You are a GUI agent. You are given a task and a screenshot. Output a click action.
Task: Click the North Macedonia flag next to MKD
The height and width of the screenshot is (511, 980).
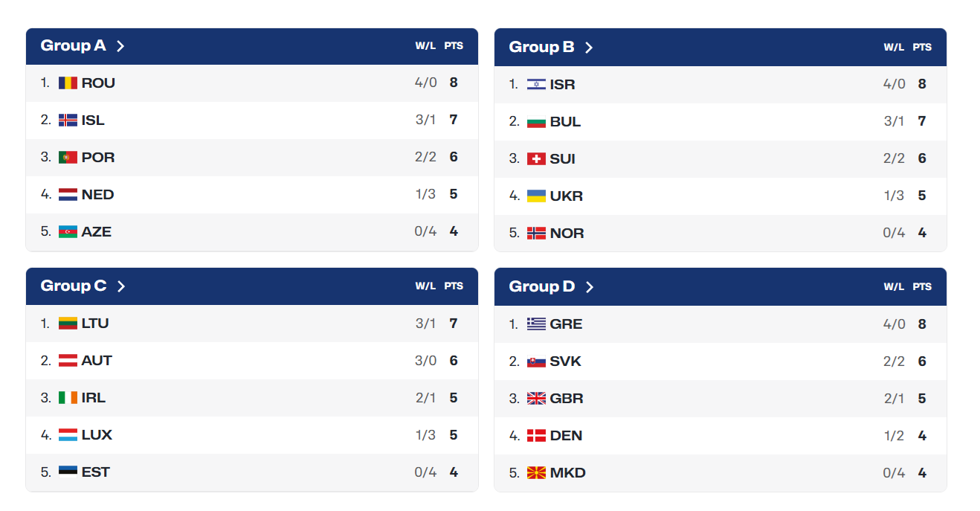tap(536, 472)
